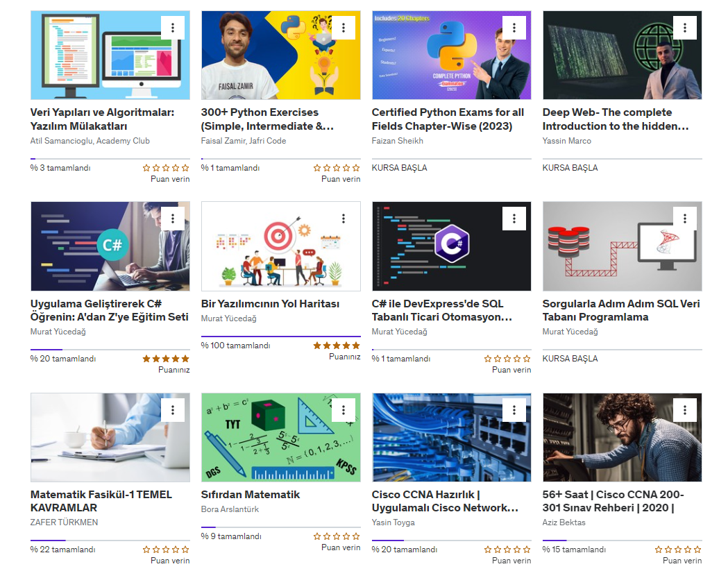Click '% 100 tamamlandı' text

click(235, 346)
